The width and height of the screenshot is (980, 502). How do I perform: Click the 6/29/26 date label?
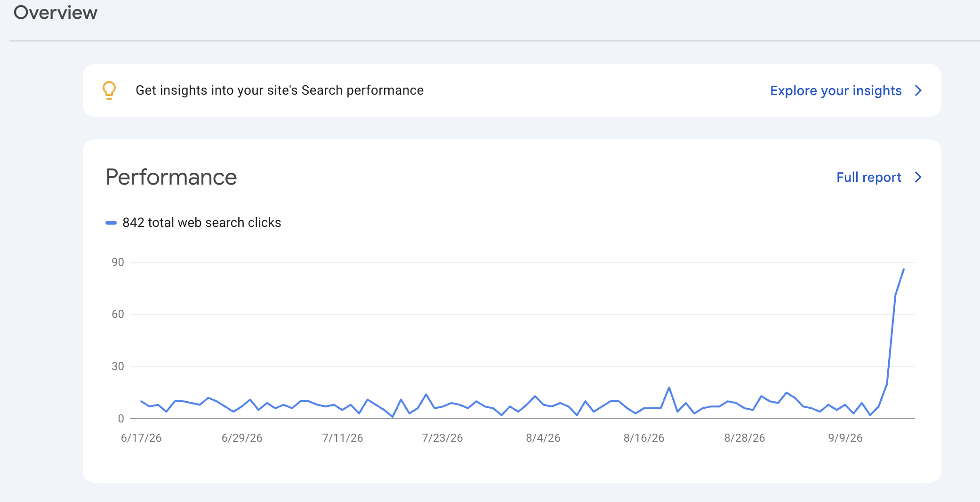pyautogui.click(x=242, y=438)
